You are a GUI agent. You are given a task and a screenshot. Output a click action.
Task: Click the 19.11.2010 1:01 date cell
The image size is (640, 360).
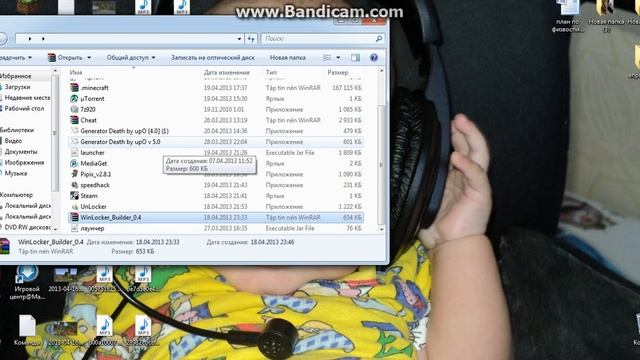coord(224,109)
